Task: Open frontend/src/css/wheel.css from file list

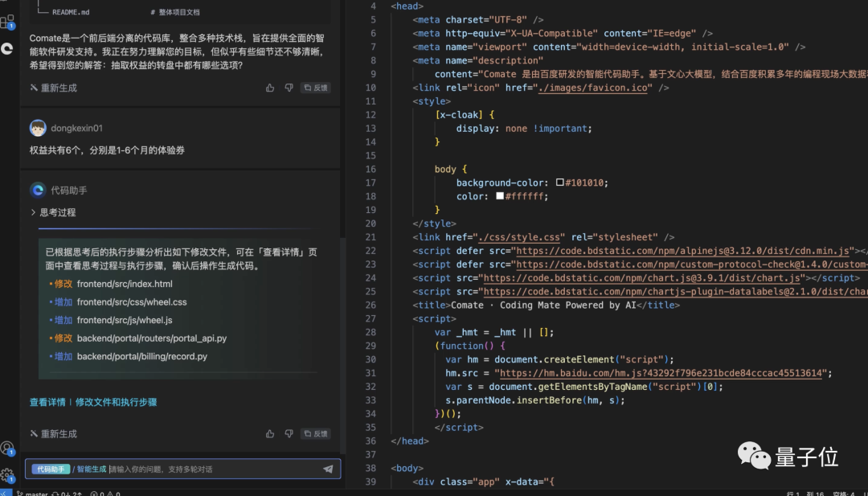Action: tap(132, 302)
